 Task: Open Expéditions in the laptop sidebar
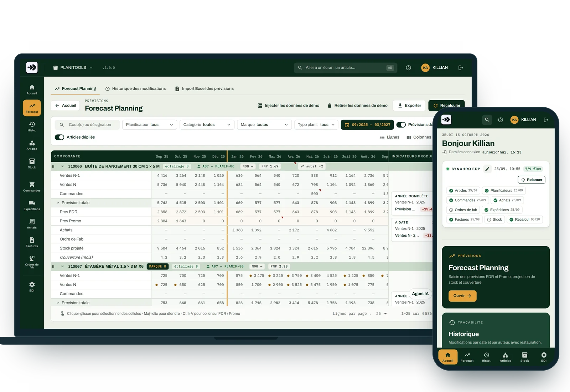pos(32,205)
